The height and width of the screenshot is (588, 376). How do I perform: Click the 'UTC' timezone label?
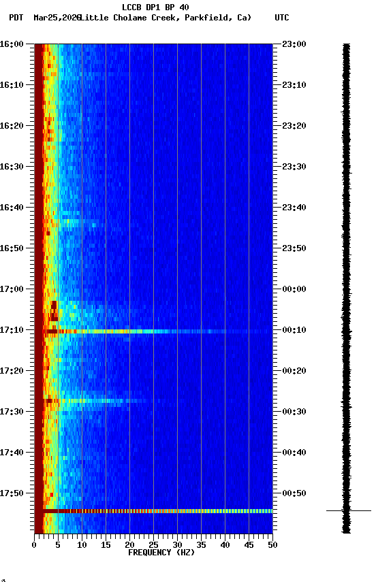point(282,18)
